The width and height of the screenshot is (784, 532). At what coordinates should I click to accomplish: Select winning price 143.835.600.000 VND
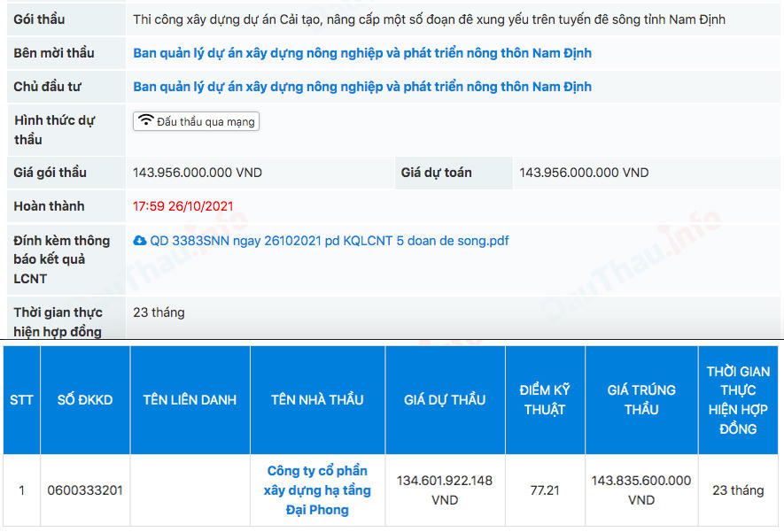[x=641, y=490]
